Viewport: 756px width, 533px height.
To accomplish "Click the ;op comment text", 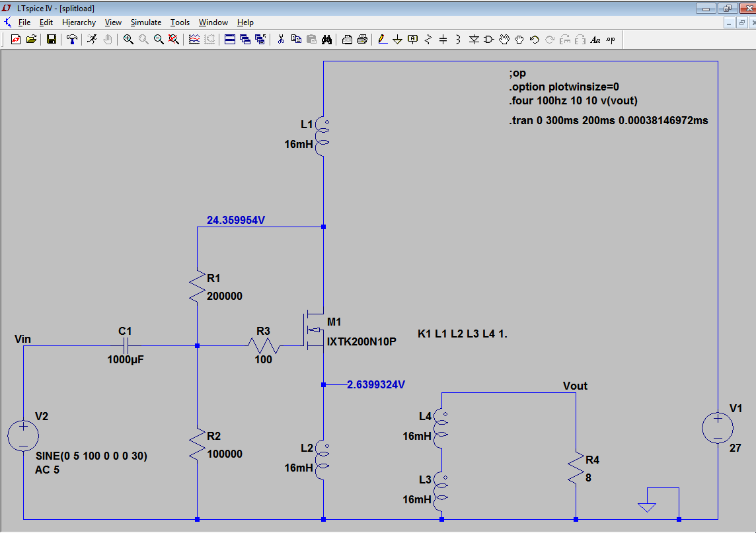I will tap(517, 73).
